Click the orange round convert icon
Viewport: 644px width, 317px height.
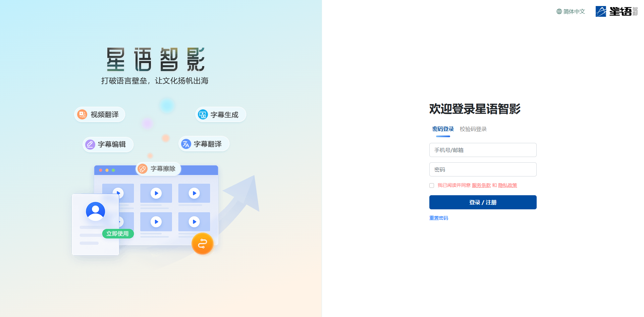pyautogui.click(x=203, y=244)
